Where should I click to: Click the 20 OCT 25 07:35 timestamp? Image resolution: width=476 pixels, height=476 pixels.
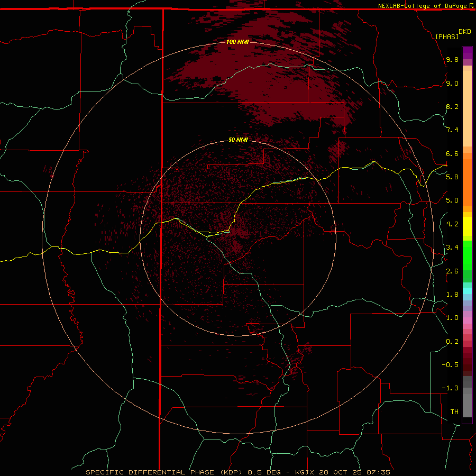[x=354, y=472]
